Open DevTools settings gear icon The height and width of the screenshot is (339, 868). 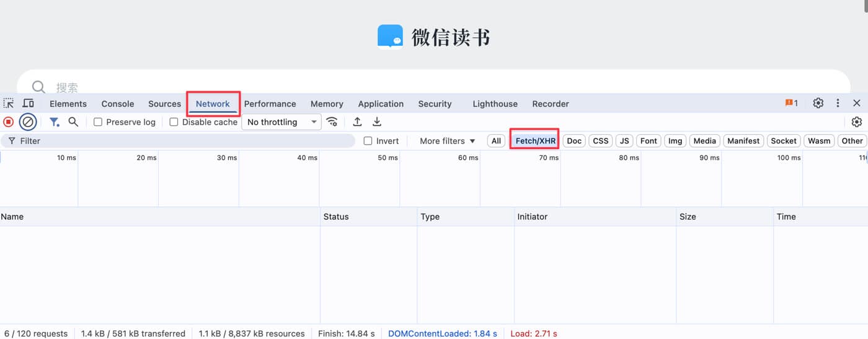tap(818, 103)
